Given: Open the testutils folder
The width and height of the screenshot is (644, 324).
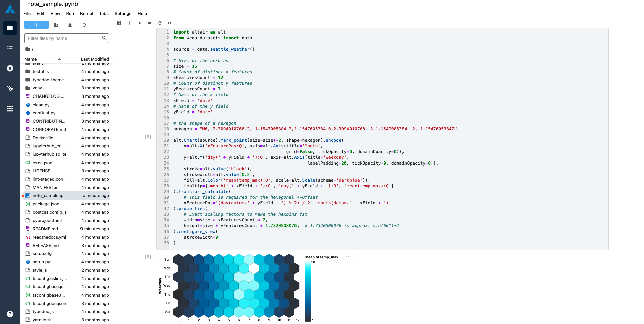Looking at the screenshot, I should 67,72.
